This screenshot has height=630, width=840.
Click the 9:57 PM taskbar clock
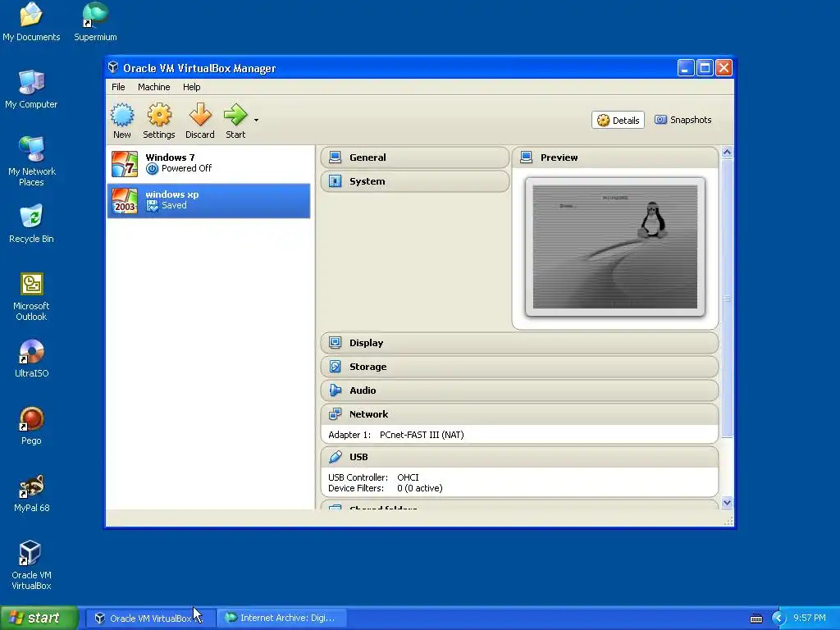pyautogui.click(x=810, y=618)
